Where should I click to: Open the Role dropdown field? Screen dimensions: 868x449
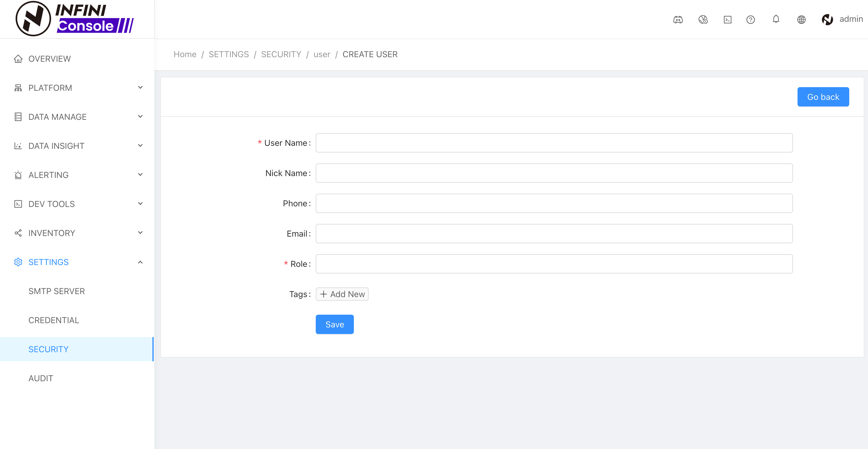pos(554,264)
